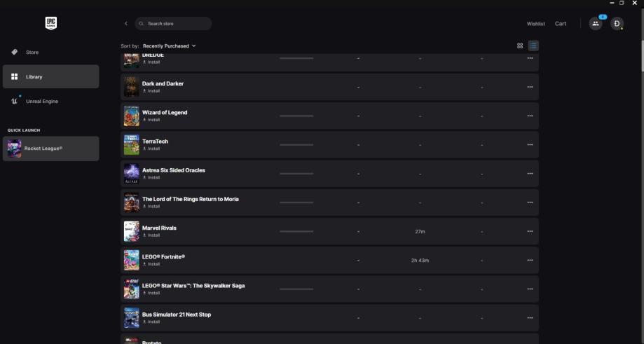Go back using the back arrow
This screenshot has height=344, width=644.
click(x=126, y=24)
